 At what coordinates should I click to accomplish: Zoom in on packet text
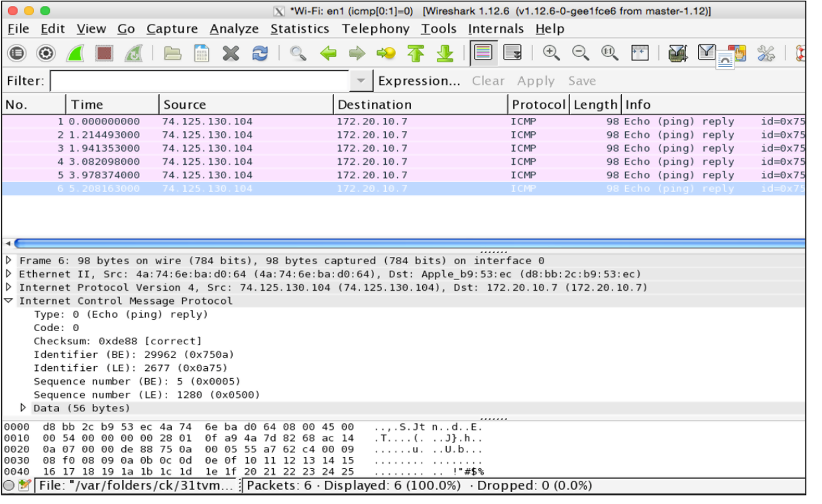click(x=551, y=54)
